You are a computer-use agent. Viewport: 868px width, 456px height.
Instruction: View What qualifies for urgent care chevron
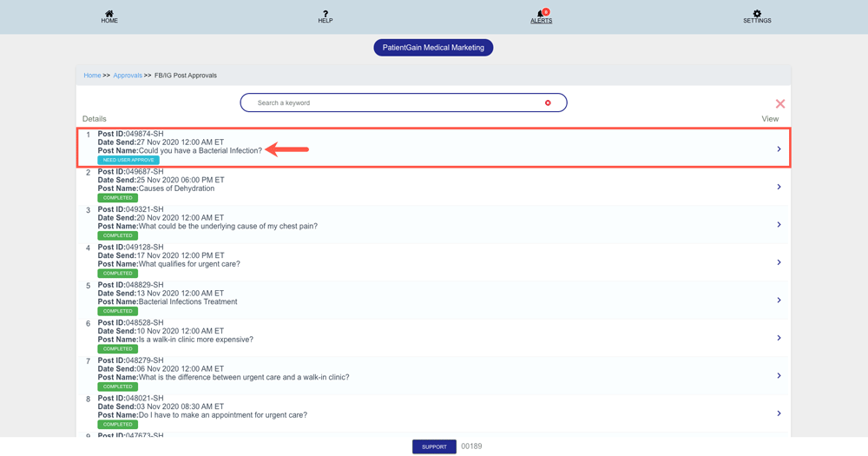(779, 262)
